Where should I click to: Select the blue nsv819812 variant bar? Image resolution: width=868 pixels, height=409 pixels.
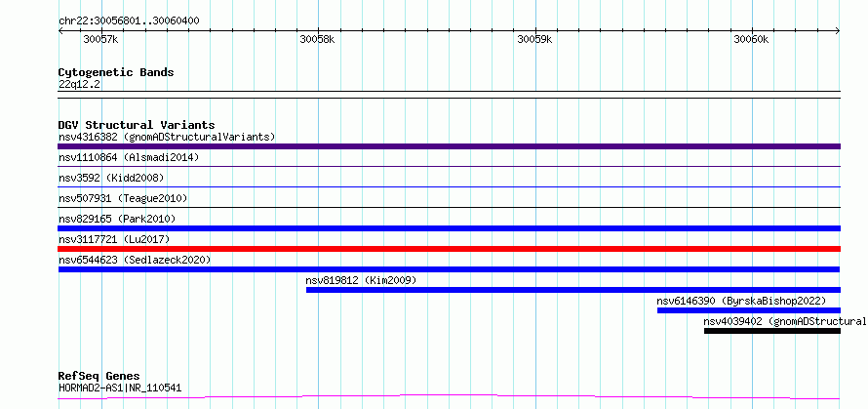pyautogui.click(x=572, y=290)
